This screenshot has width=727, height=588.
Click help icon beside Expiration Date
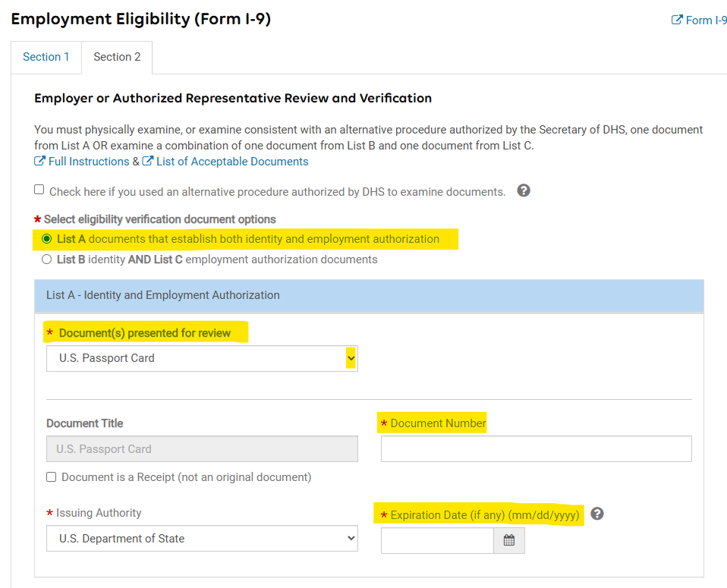597,514
